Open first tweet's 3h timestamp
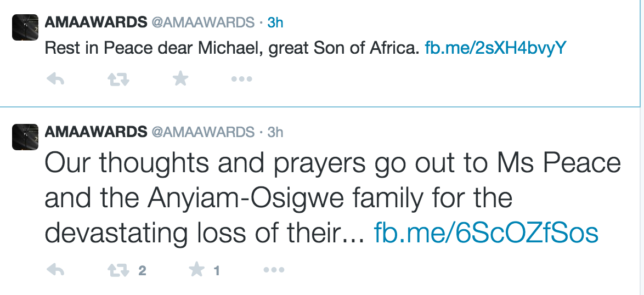 coord(275,22)
